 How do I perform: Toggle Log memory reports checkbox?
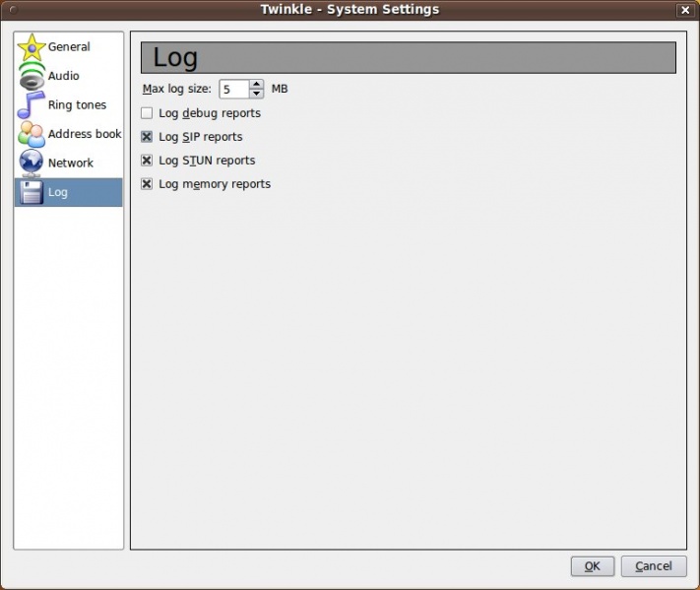(x=147, y=184)
